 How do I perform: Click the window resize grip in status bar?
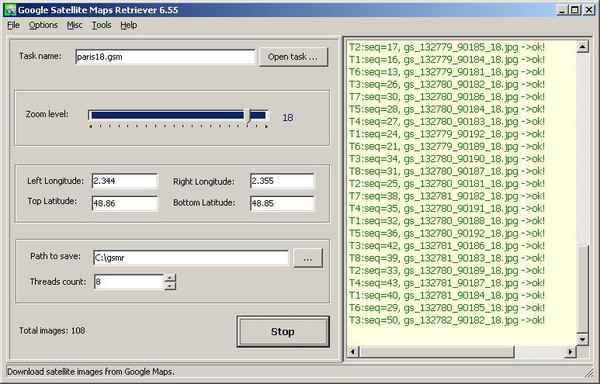pos(589,372)
